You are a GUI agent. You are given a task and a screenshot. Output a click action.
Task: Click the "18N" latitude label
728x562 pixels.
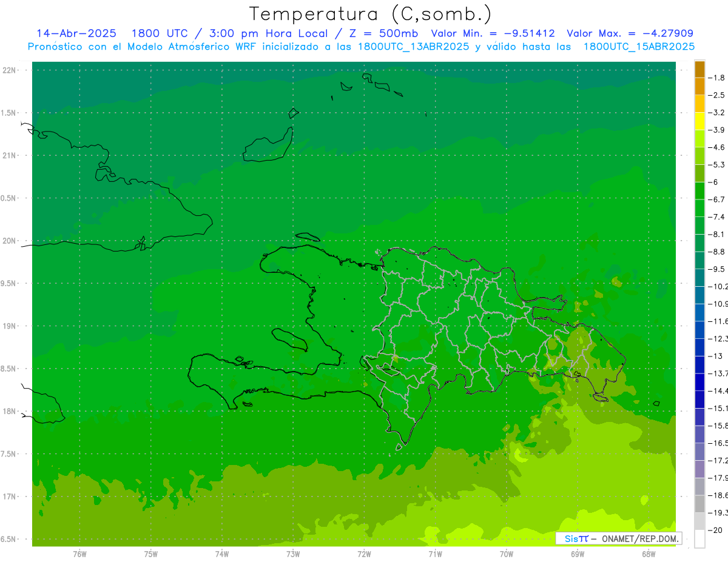pyautogui.click(x=9, y=412)
